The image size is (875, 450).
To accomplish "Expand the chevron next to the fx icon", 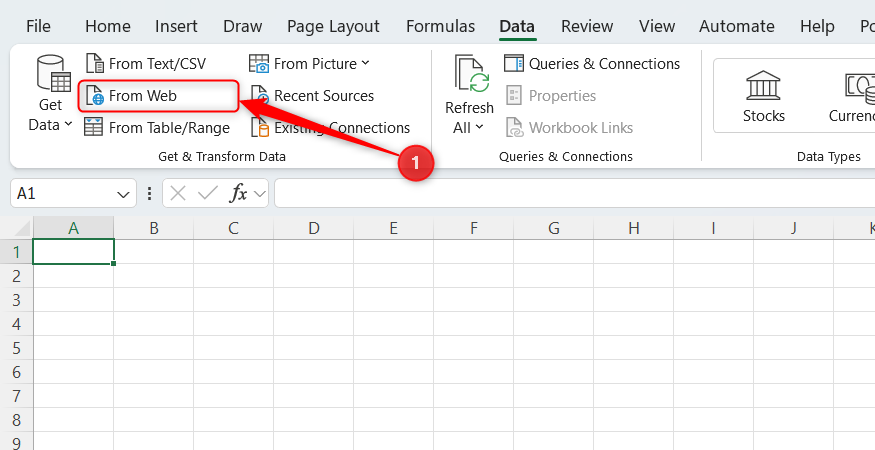I will tap(259, 194).
